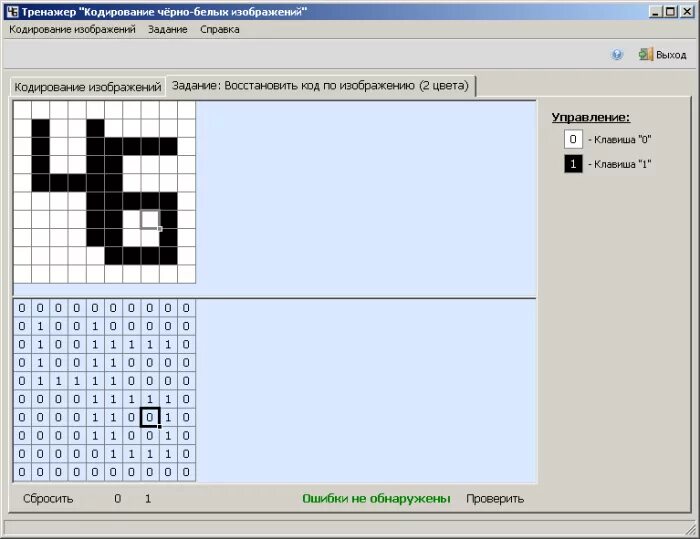Close the trainer window

(x=687, y=12)
